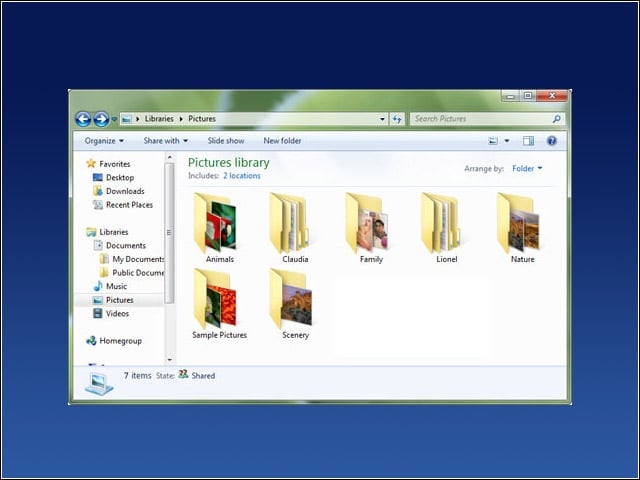
Task: Select the Music library
Action: coord(116,286)
